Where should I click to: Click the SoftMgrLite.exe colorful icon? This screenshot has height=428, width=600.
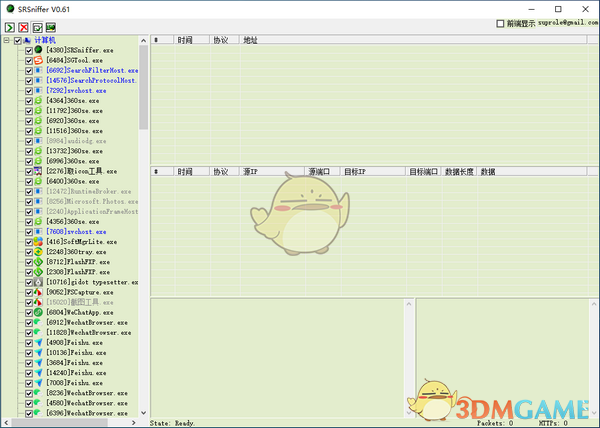(x=38, y=242)
